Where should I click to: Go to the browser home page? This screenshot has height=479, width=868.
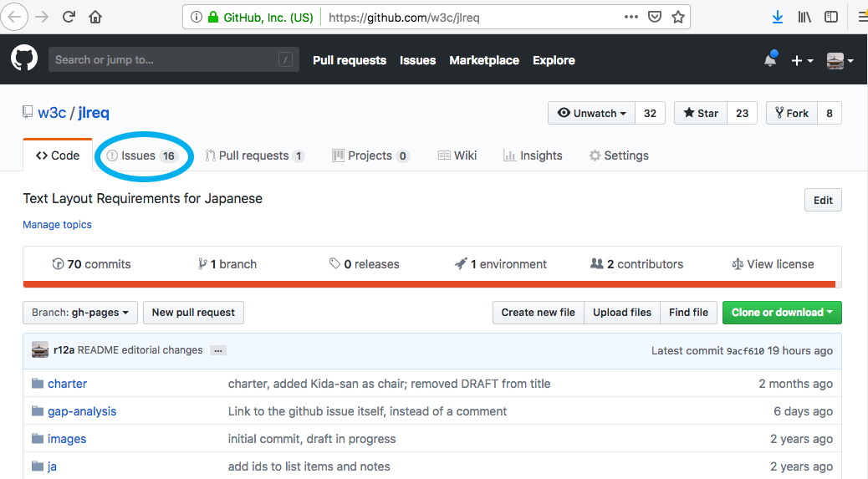(95, 17)
